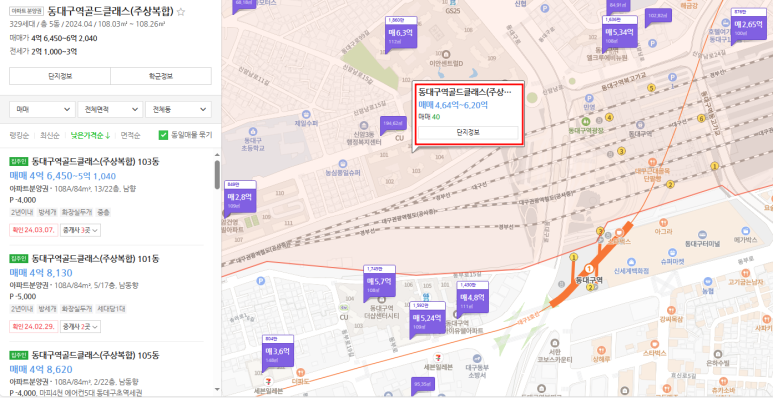Click the 매매 4억 8,130 price text
Image resolution: width=773 pixels, height=398 pixels.
pyautogui.click(x=41, y=273)
